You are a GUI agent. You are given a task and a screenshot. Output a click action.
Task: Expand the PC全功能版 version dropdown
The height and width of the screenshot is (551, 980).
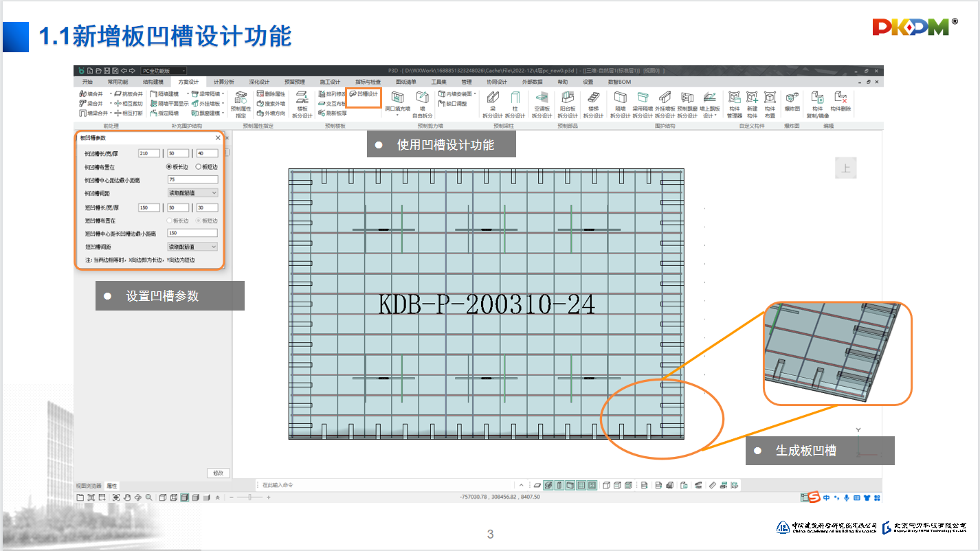tap(164, 71)
